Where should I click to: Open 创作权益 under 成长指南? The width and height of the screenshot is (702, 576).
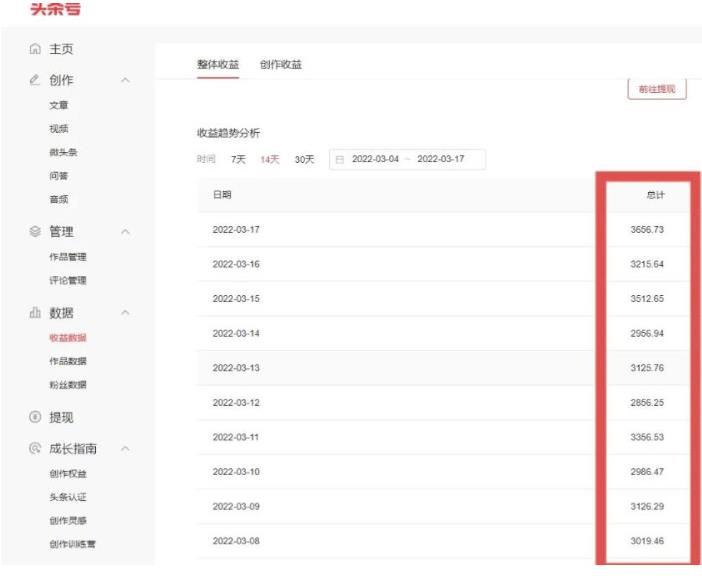[x=68, y=474]
